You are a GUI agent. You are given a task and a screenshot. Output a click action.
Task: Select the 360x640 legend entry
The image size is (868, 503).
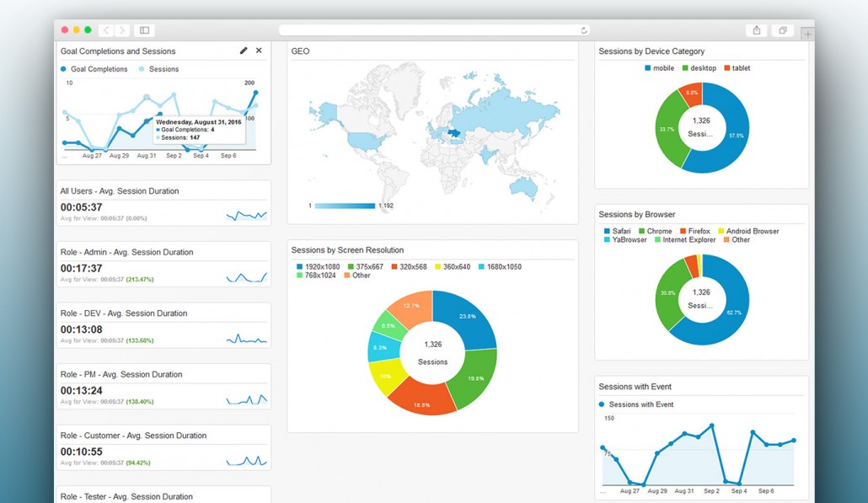click(453, 267)
